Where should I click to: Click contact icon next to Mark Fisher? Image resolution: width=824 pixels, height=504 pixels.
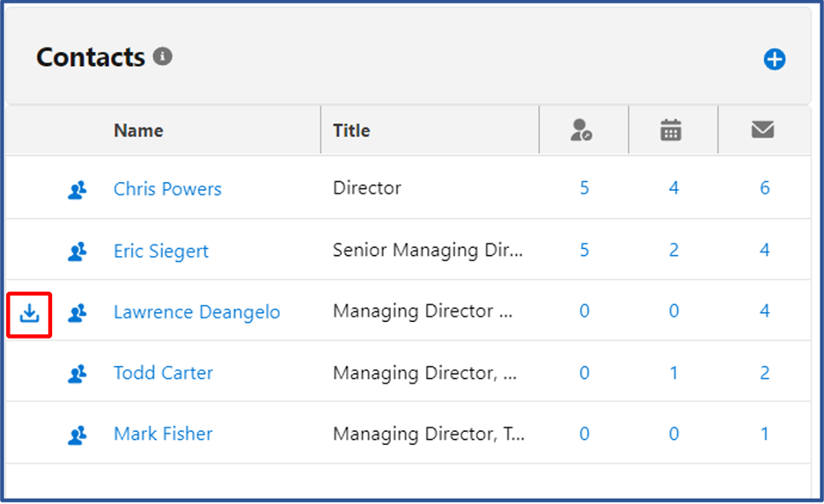(77, 435)
